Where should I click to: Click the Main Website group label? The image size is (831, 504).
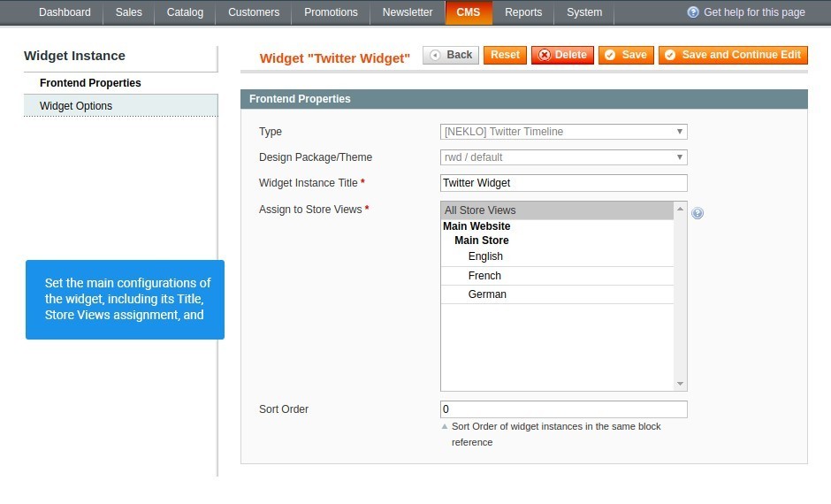476,226
